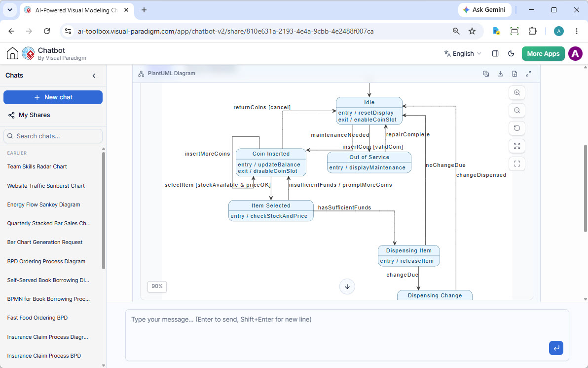Close the AI-Powered Visual Modeling tab
Image resolution: width=588 pixels, height=368 pixels.
click(x=126, y=10)
